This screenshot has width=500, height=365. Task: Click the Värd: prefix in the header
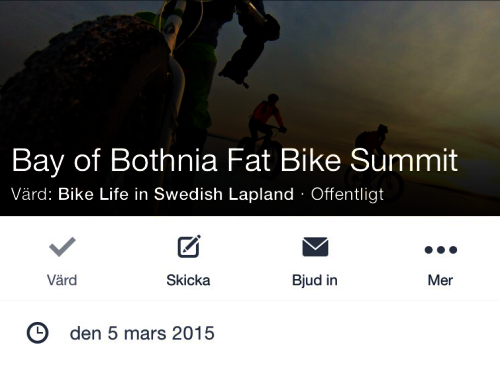[32, 194]
